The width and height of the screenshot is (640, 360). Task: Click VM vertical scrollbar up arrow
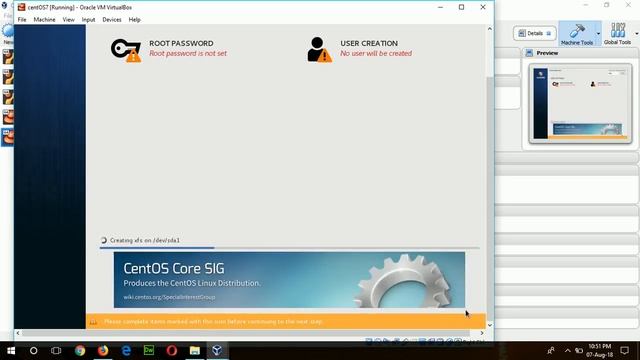[x=489, y=29]
